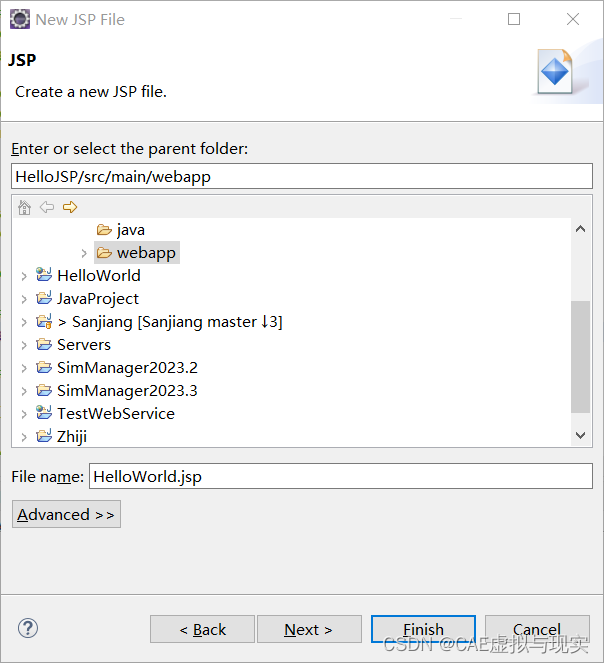The image size is (604, 663).
Task: Click the Back arrow navigation icon
Action: (47, 207)
